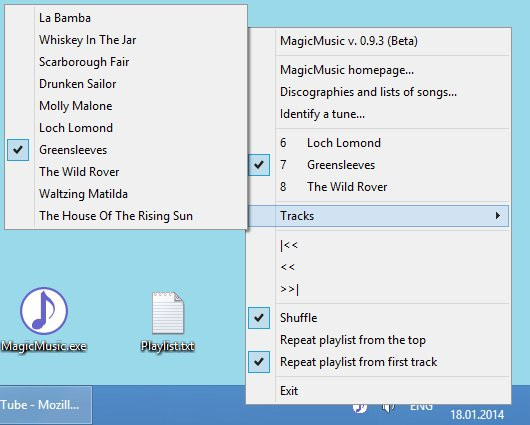Select Waltzing Matilda track

pos(125,194)
